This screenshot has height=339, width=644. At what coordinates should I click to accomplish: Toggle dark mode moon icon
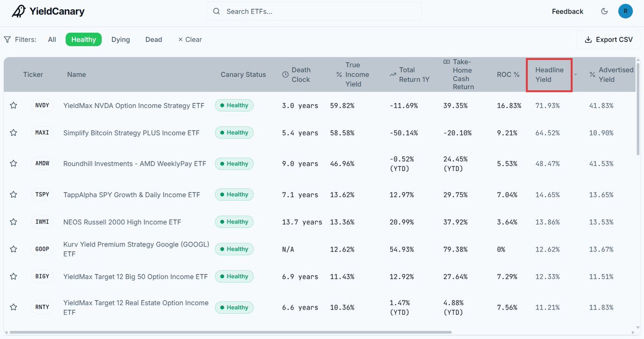604,11
